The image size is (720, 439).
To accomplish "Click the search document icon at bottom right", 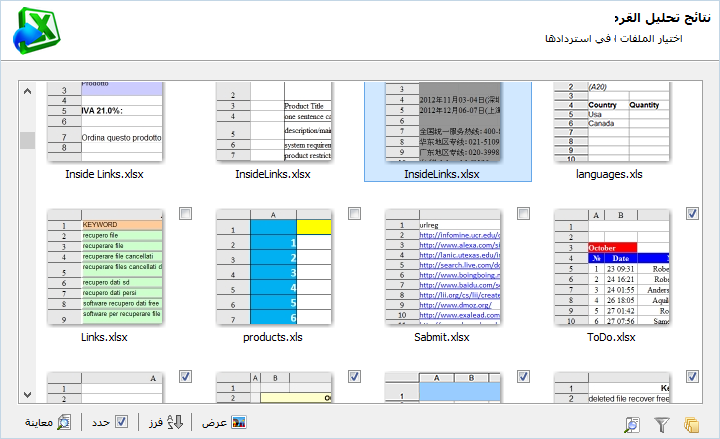I will click(x=632, y=425).
